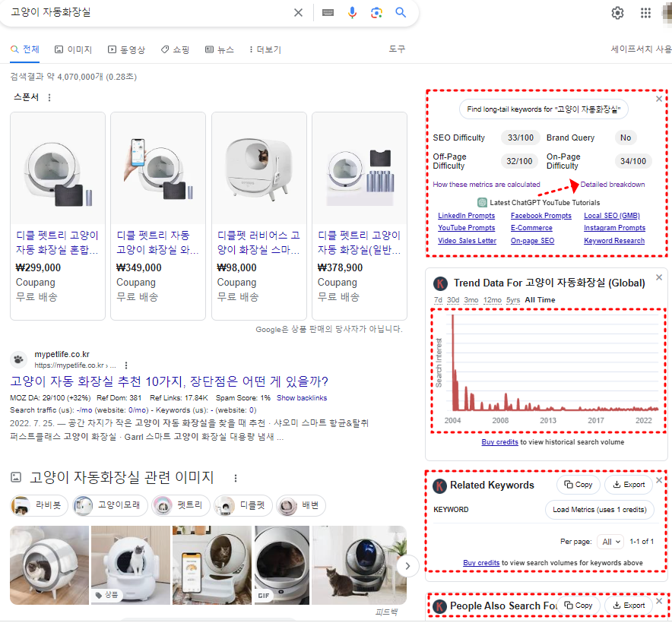
Task: Filter images by the 라비봇 chip
Action: click(39, 505)
